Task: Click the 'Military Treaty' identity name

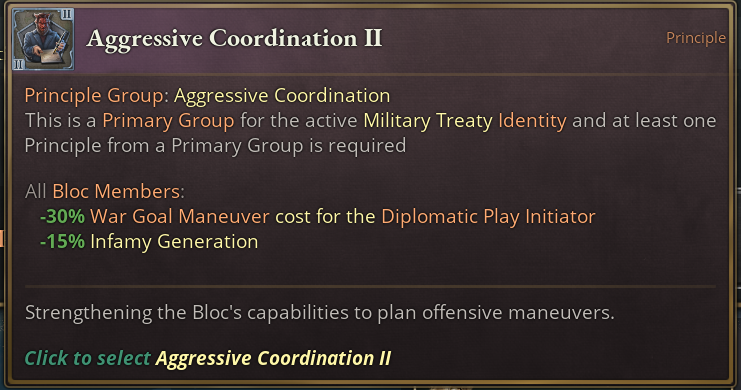Action: [428, 121]
